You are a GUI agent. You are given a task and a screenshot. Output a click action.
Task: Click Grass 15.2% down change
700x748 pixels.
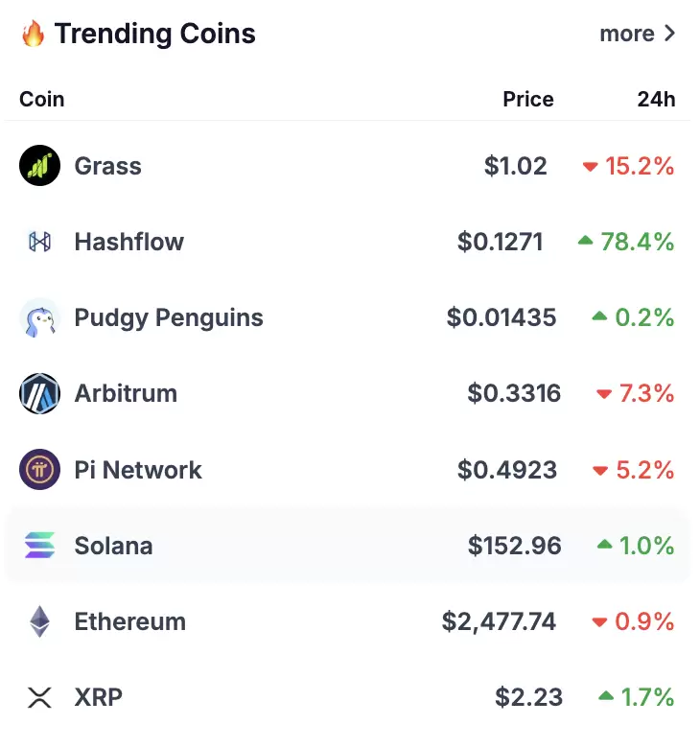click(x=628, y=166)
